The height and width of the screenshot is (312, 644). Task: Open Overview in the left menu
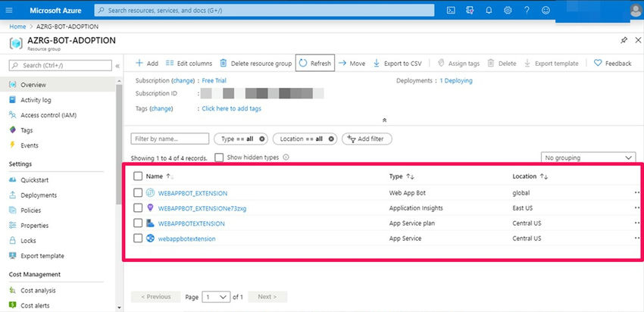click(x=58, y=85)
